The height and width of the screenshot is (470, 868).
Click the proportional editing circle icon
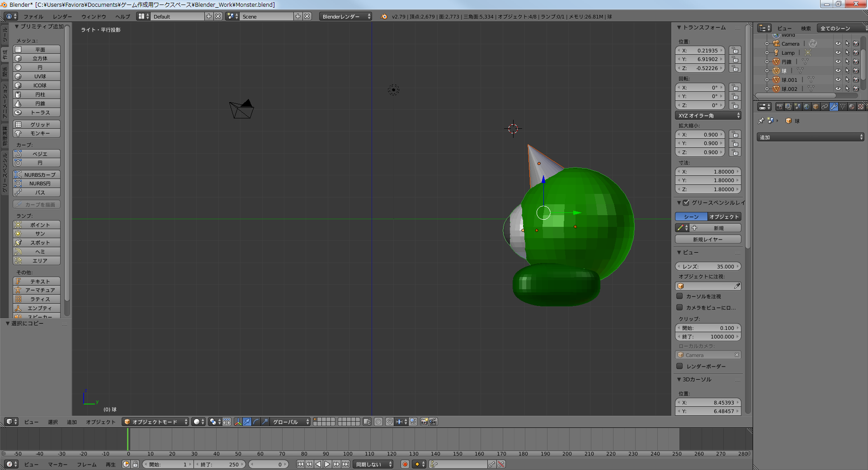pyautogui.click(x=378, y=422)
